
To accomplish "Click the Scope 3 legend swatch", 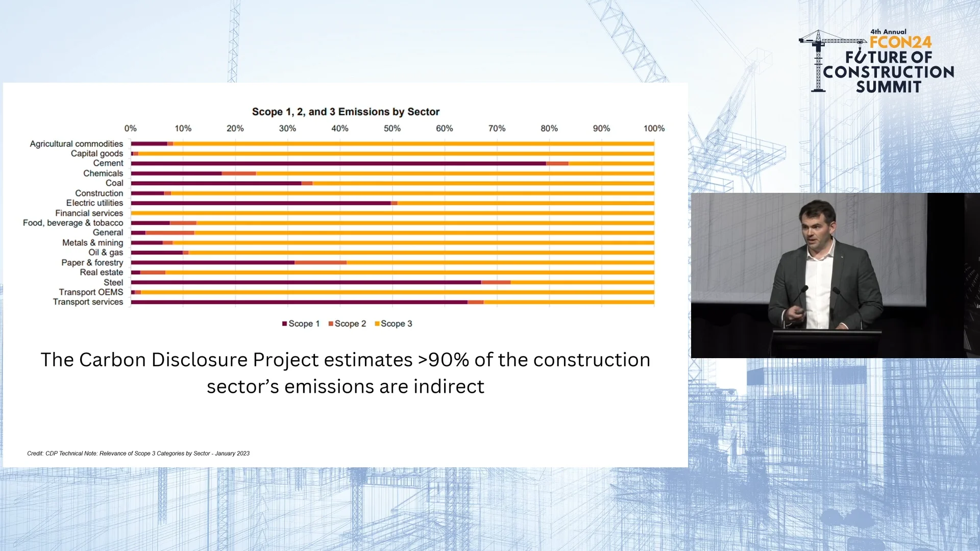I will click(377, 324).
